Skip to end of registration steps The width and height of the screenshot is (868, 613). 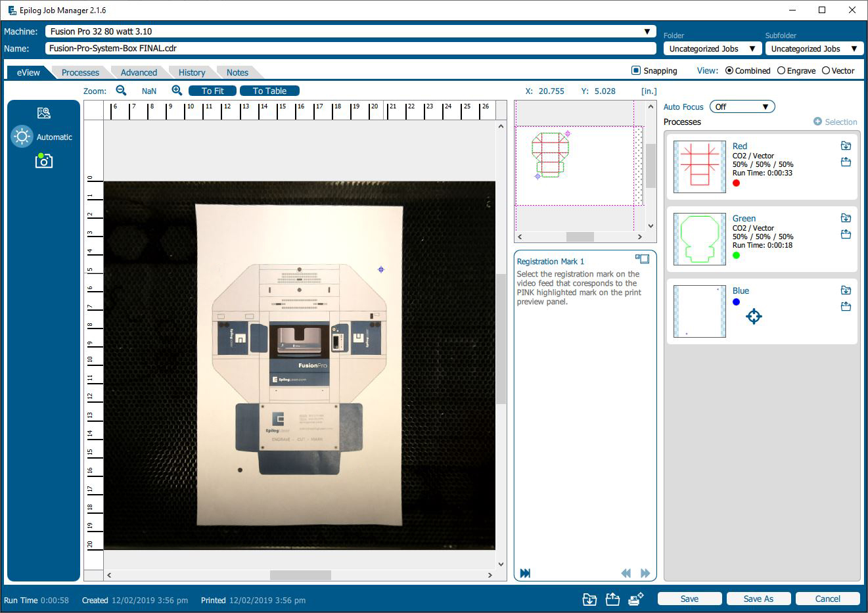[525, 573]
